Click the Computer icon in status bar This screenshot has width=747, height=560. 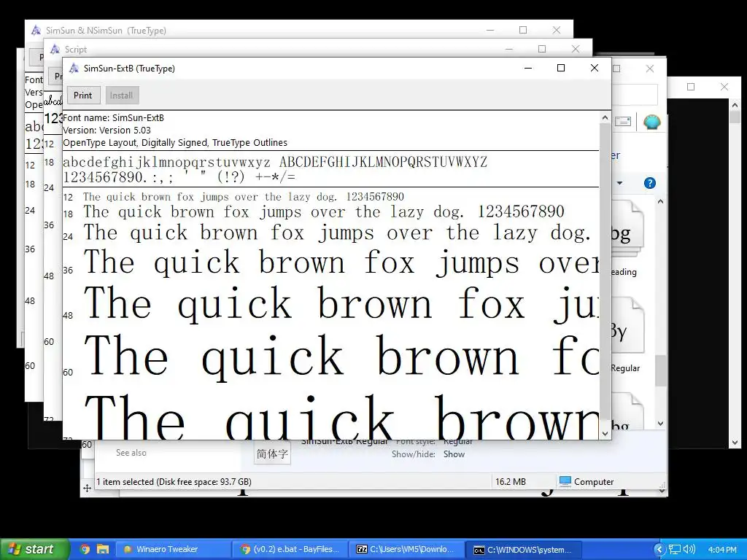(565, 481)
